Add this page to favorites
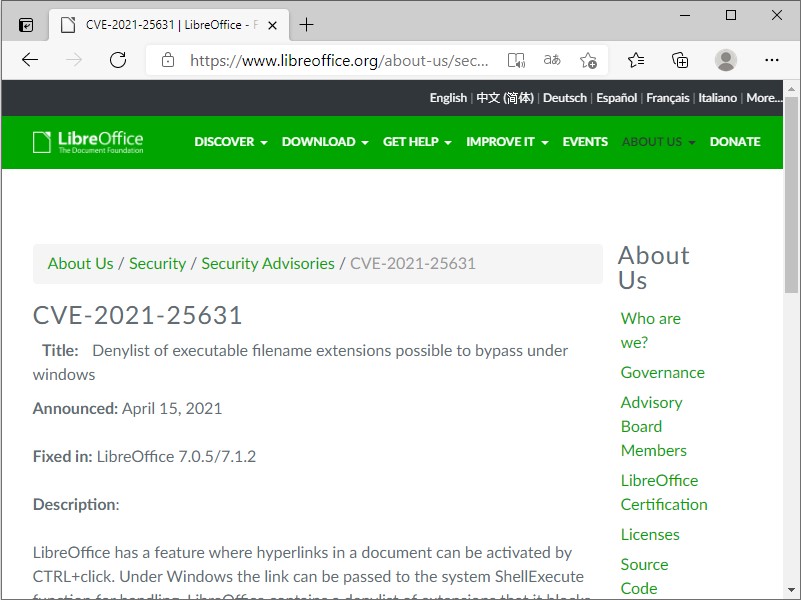801x600 pixels. coord(588,60)
